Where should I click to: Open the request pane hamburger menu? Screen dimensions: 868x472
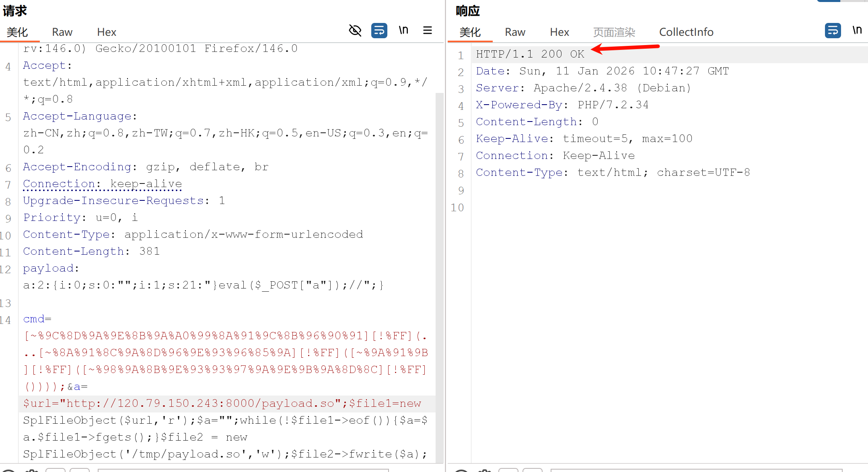(428, 31)
